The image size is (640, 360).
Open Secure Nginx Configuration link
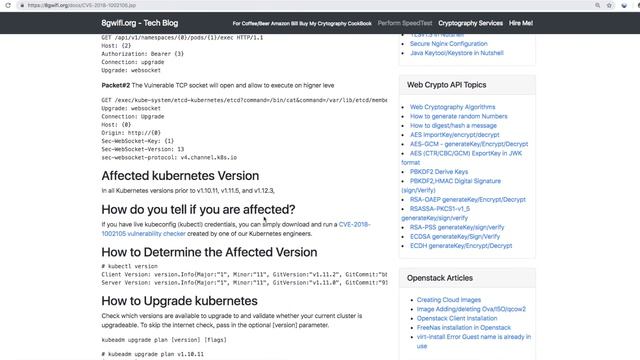coord(449,44)
